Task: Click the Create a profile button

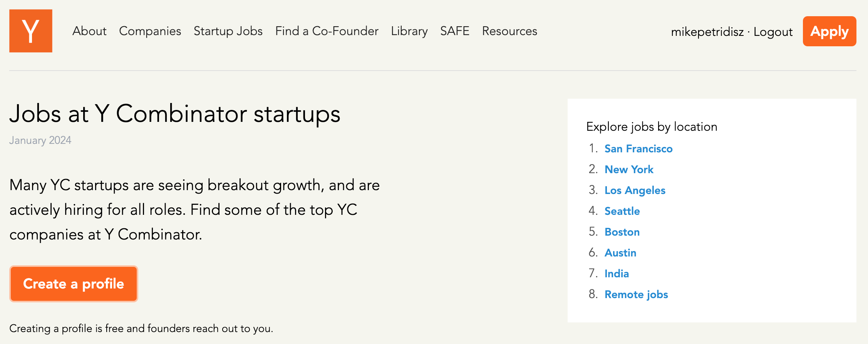Action: tap(74, 284)
